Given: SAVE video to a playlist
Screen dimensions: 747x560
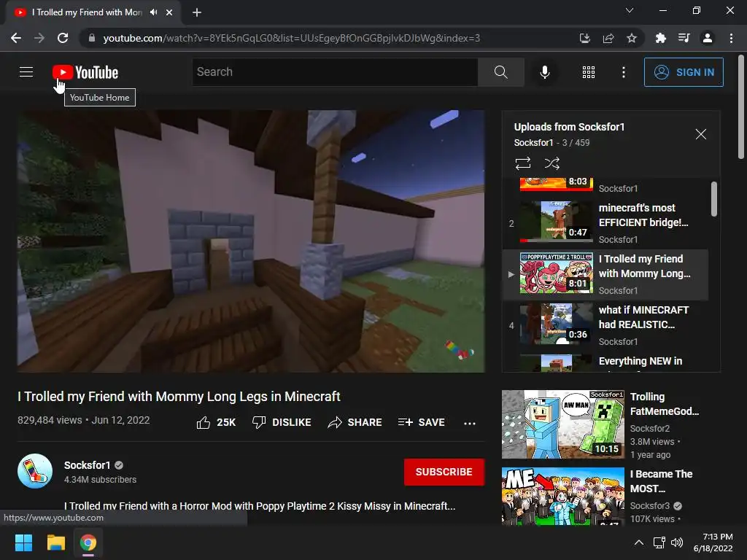Looking at the screenshot, I should (421, 422).
